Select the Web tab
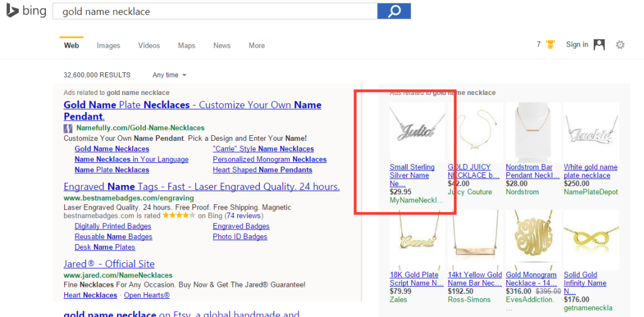644x317 pixels. point(72,45)
